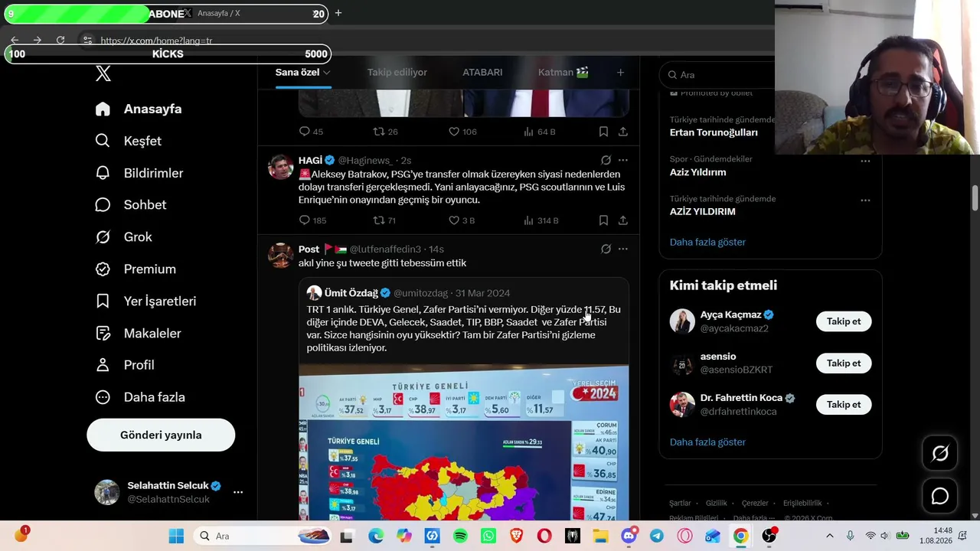The image size is (980, 551).
Task: Follow Ayça Kaçmaz with Takip et
Action: tap(844, 321)
